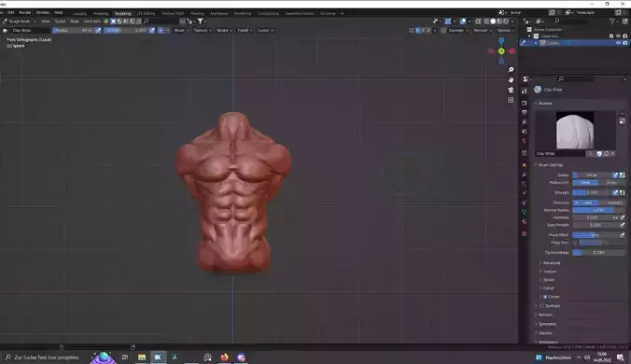Image resolution: width=631 pixels, height=364 pixels.
Task: Set brush direction to Add in header
Action: point(161,31)
